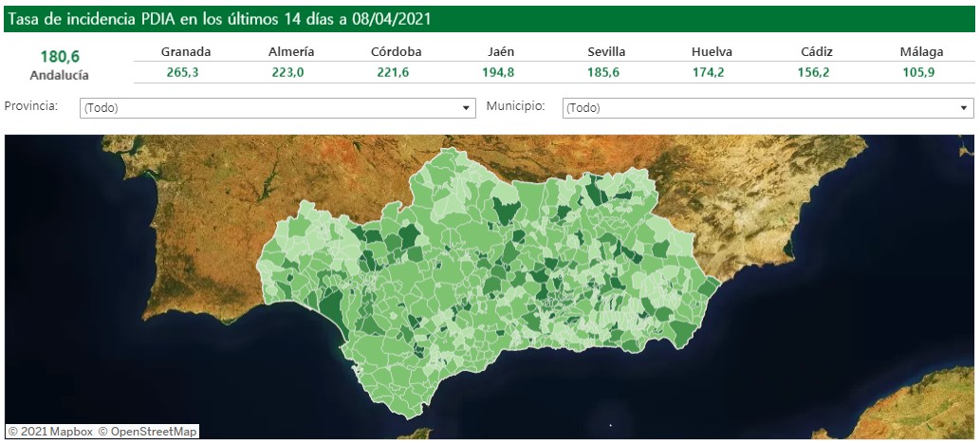Image resolution: width=980 pixels, height=444 pixels.
Task: Click the Provincia filter label
Action: (31, 105)
